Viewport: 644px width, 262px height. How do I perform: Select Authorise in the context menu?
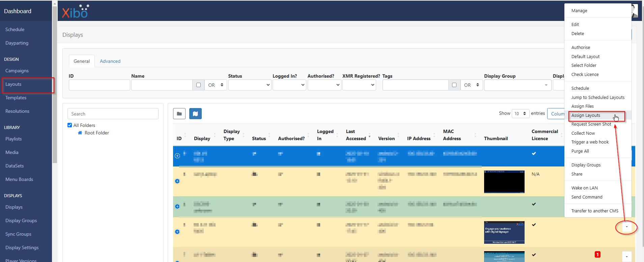click(x=581, y=48)
